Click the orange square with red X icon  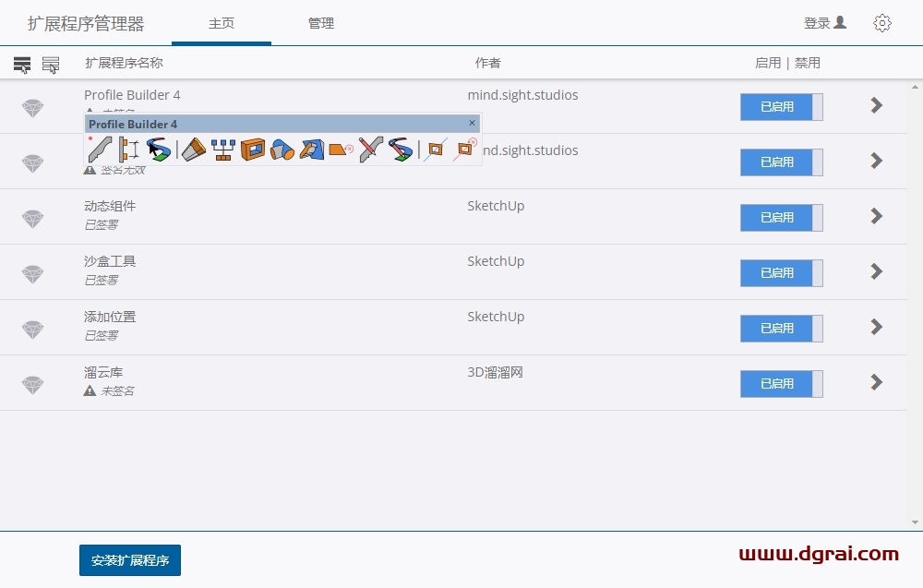click(464, 150)
